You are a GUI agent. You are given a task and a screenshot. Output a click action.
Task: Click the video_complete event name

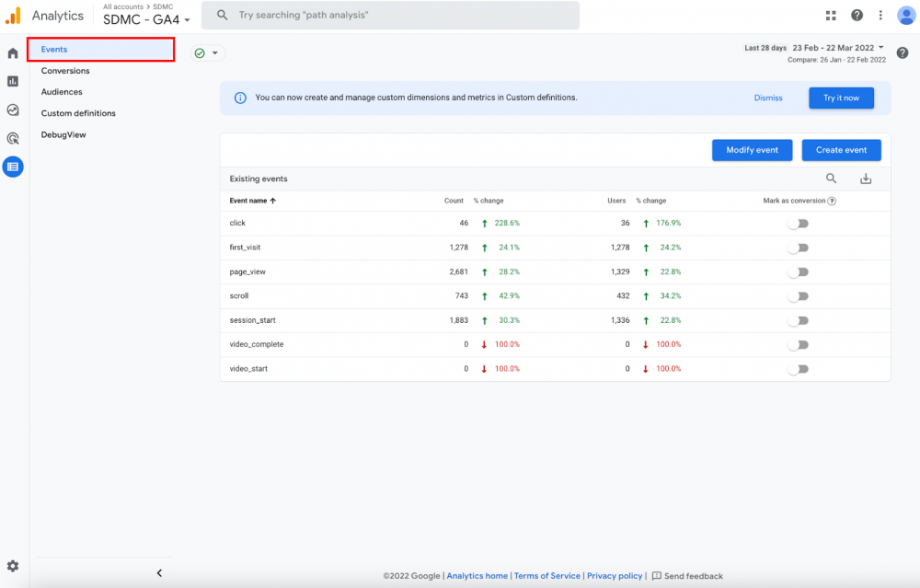[x=257, y=344]
